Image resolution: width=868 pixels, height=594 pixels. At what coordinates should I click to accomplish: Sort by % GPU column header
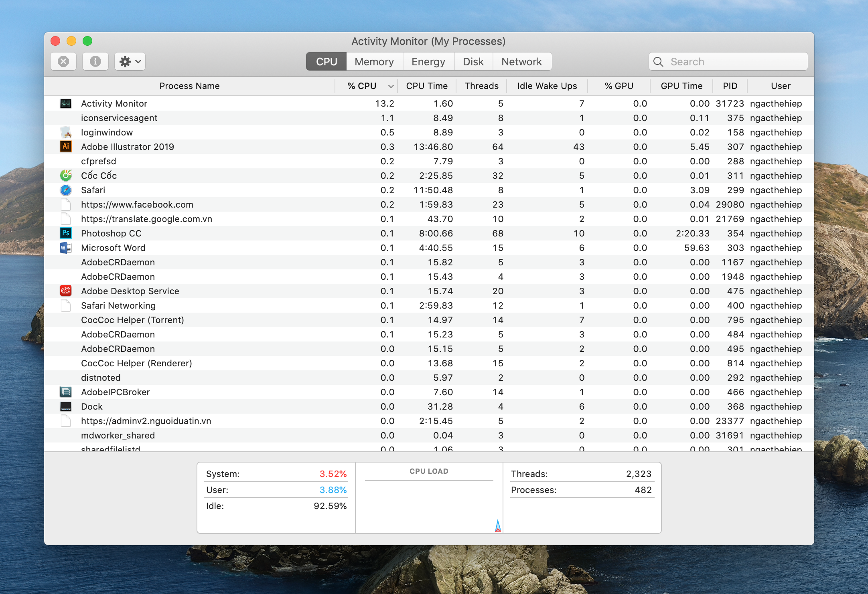[619, 86]
